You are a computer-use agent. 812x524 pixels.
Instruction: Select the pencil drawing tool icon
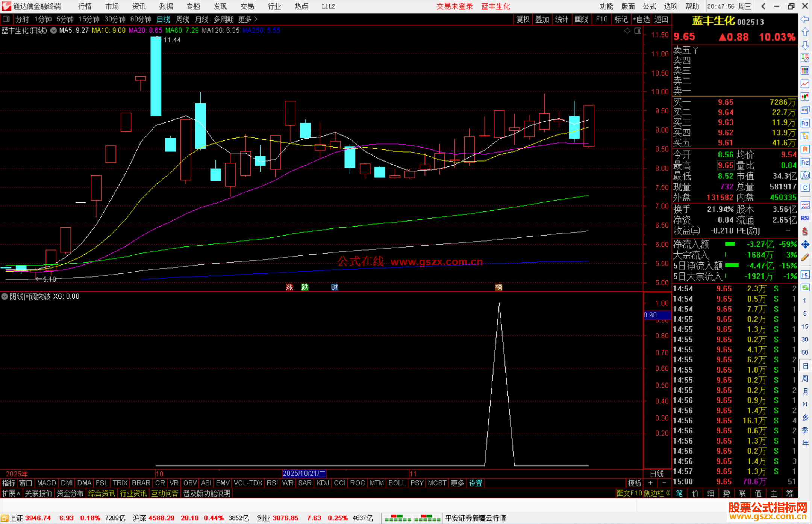tap(805, 257)
